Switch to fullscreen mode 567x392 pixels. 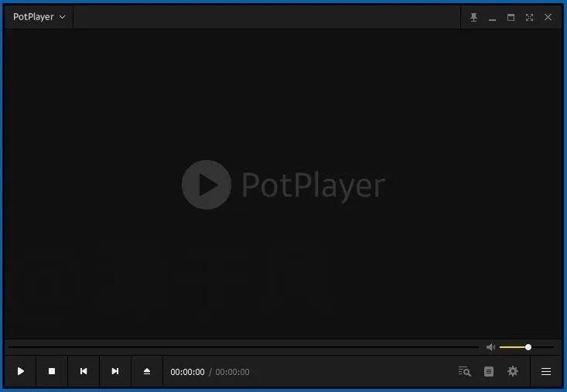pos(529,17)
